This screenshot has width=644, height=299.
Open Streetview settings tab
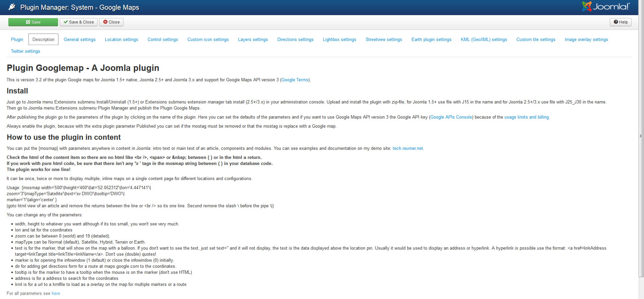[x=384, y=39]
